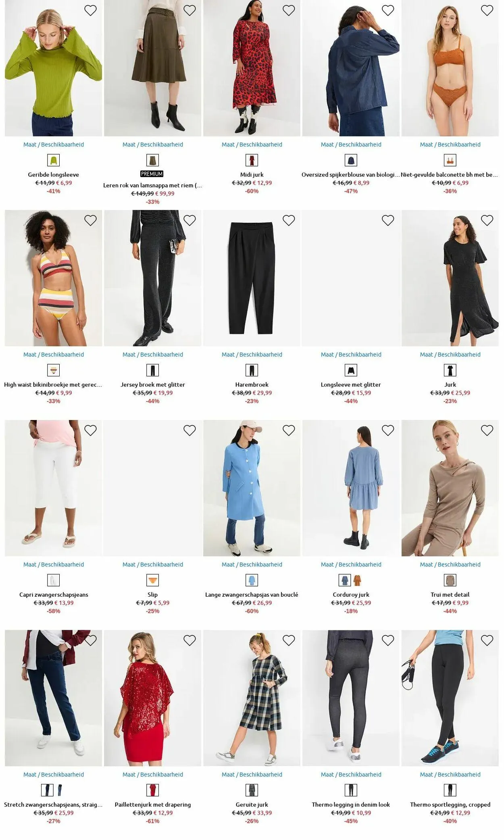Show Maat / Beschikbaarheid for Lange zwangerschapsjas
Screen dimensions: 504x840
pyautogui.click(x=252, y=564)
